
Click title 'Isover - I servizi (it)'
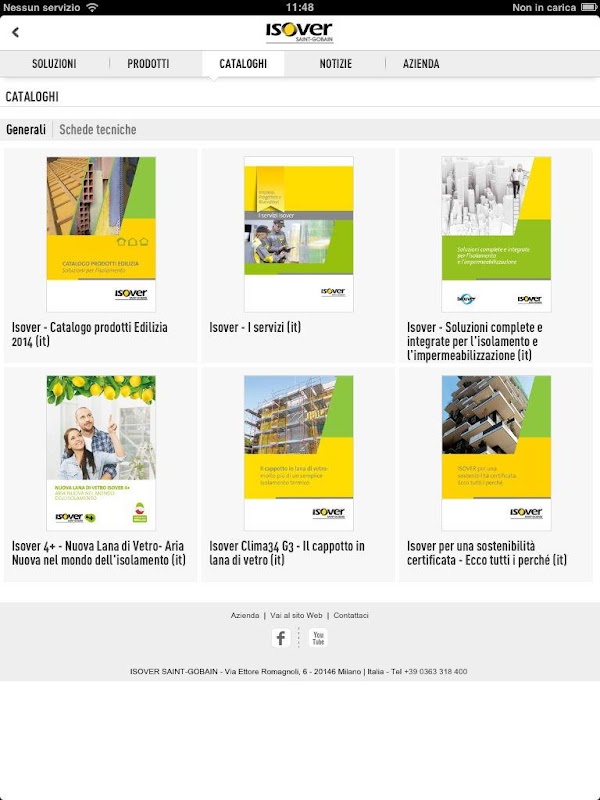tap(255, 327)
